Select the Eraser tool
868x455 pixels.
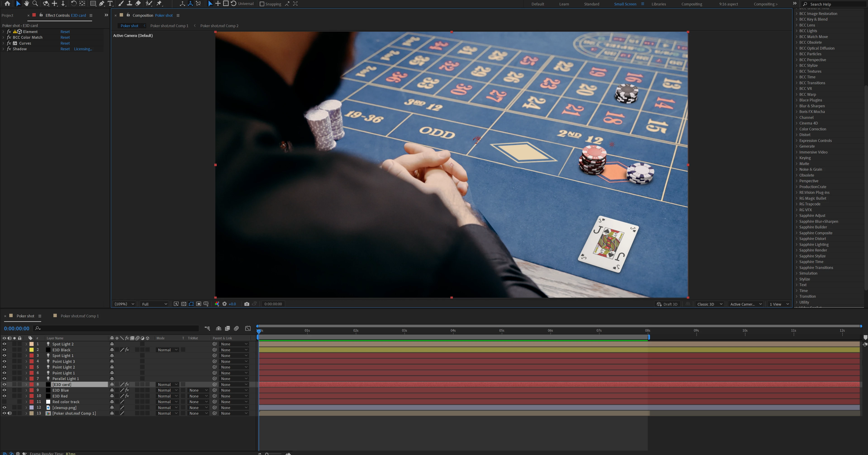(x=138, y=4)
